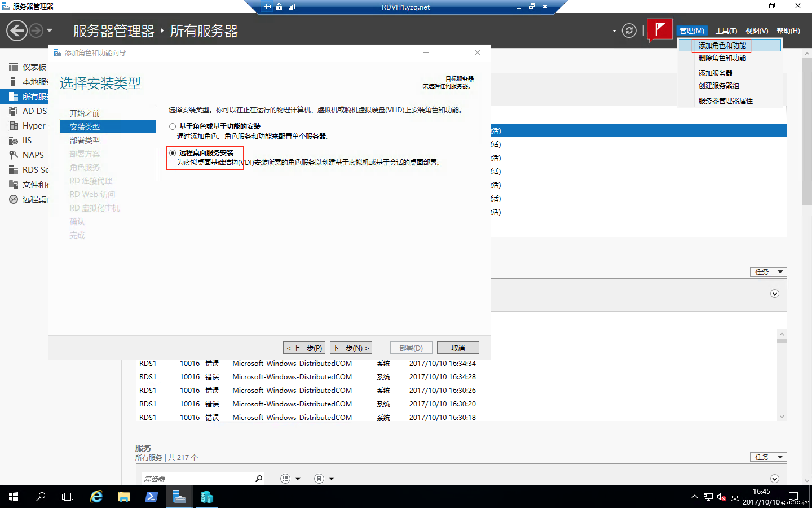
Task: Open the action center notification icon
Action: (794, 496)
